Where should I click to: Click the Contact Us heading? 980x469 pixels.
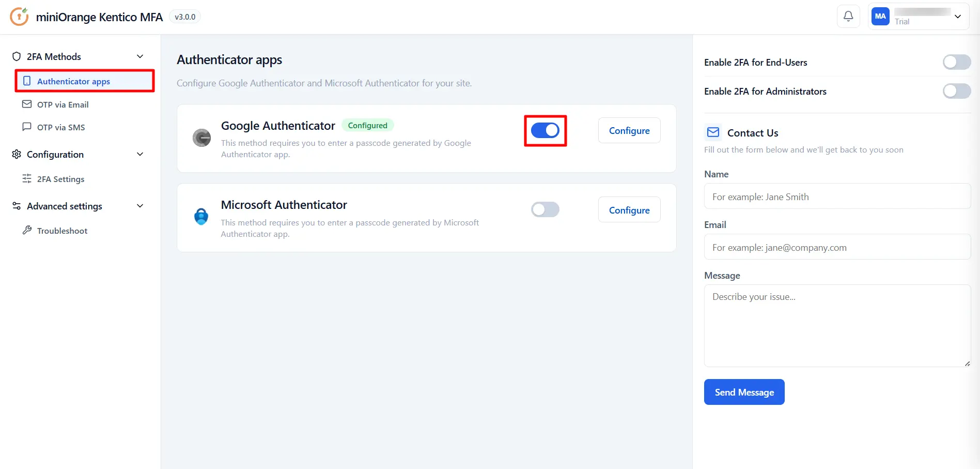pyautogui.click(x=753, y=133)
